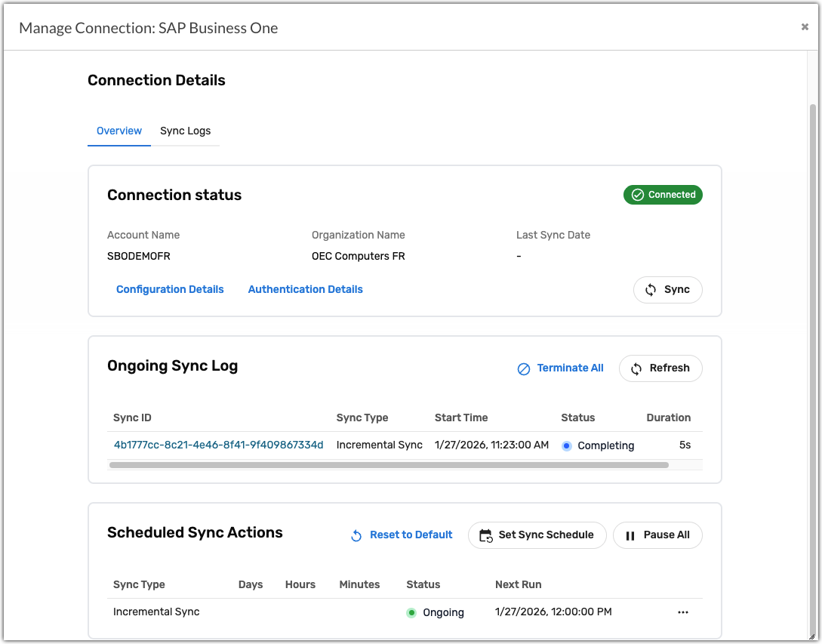The width and height of the screenshot is (822, 644).
Task: Open sync ID 4b1777cc-8c21-4e46-8f41-9f409867334d
Action: tap(218, 445)
